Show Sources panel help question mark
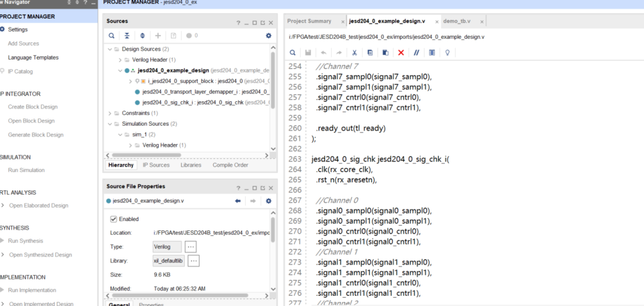This screenshot has width=644, height=306. point(238,23)
